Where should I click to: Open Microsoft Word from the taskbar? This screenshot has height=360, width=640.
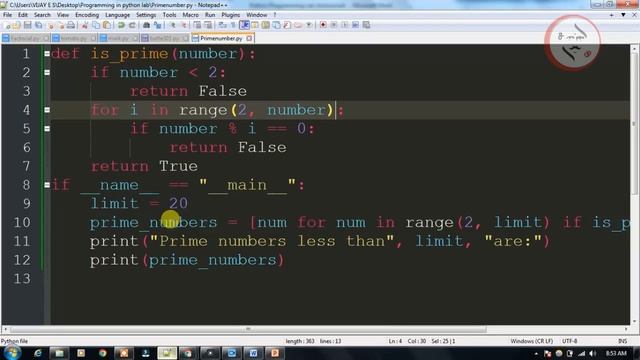pyautogui.click(x=253, y=353)
